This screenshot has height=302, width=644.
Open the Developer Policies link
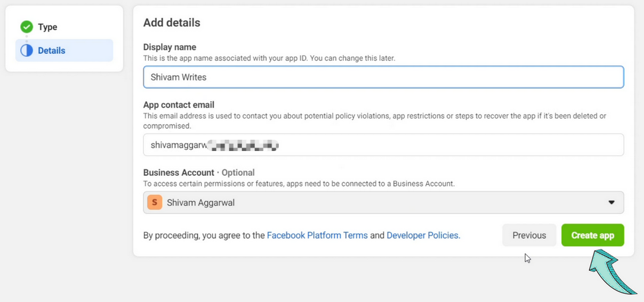(423, 235)
